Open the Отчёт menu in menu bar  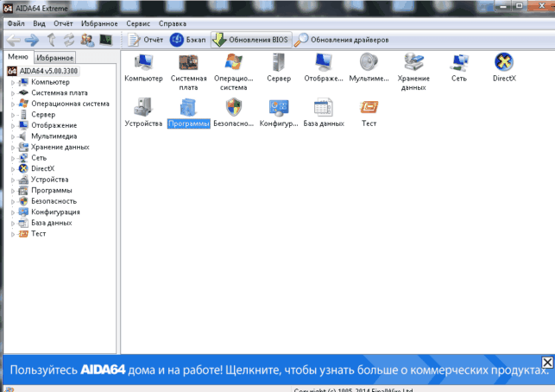click(63, 23)
